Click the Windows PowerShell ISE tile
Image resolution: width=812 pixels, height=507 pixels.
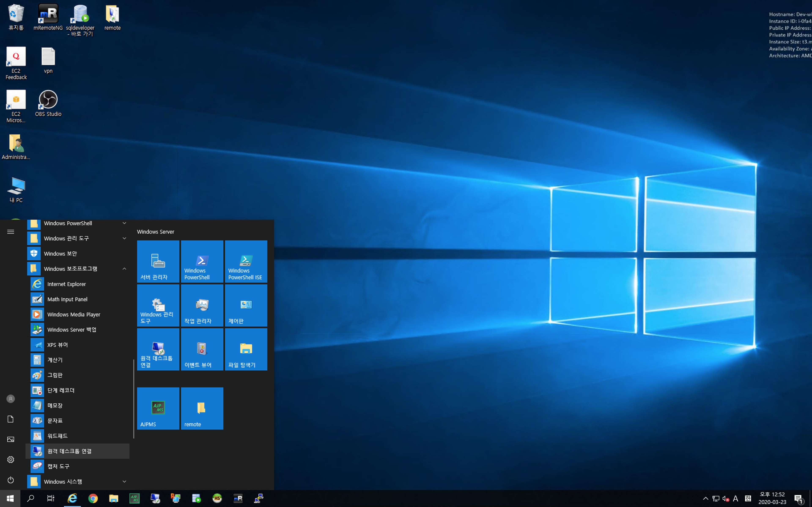[x=246, y=261]
